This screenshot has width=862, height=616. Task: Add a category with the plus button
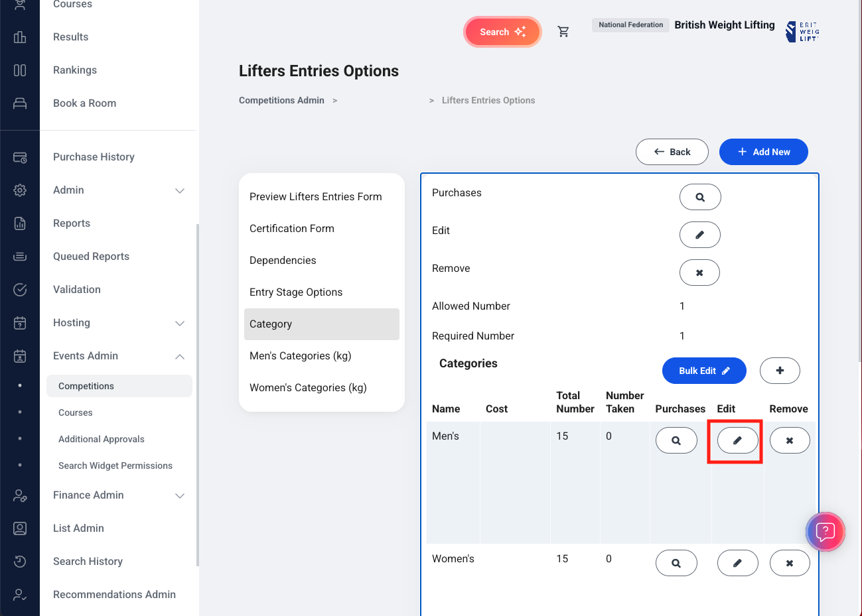(780, 371)
